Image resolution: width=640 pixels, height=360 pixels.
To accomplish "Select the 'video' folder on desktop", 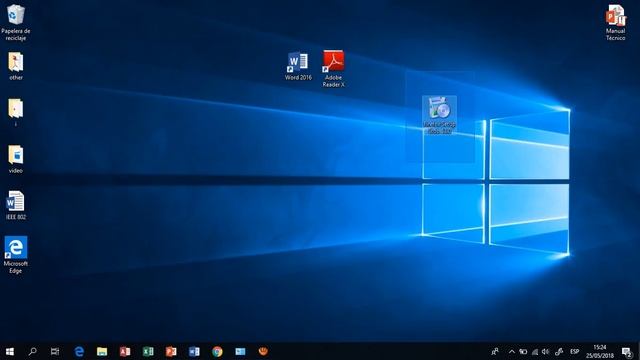I will (x=16, y=159).
